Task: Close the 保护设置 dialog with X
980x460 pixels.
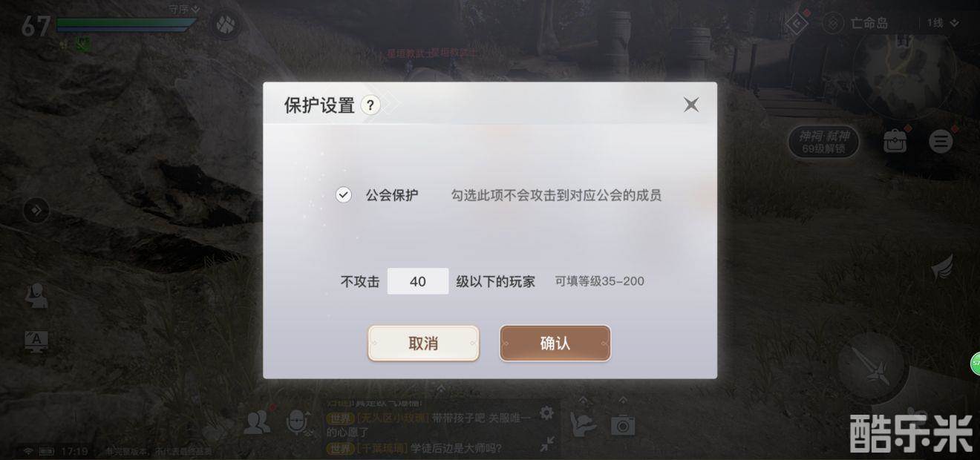Action: 691,105
